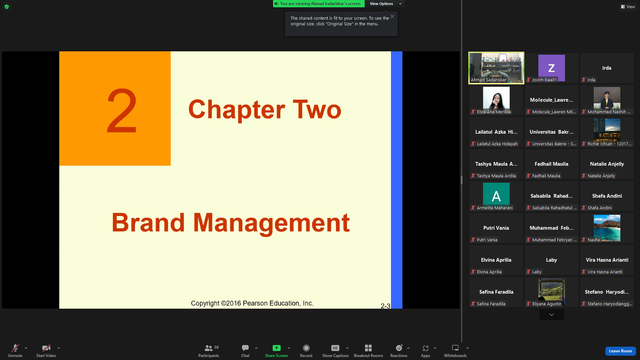
Task: Select Ahmad Sadariskar's video thumbnail
Action: pyautogui.click(x=496, y=68)
